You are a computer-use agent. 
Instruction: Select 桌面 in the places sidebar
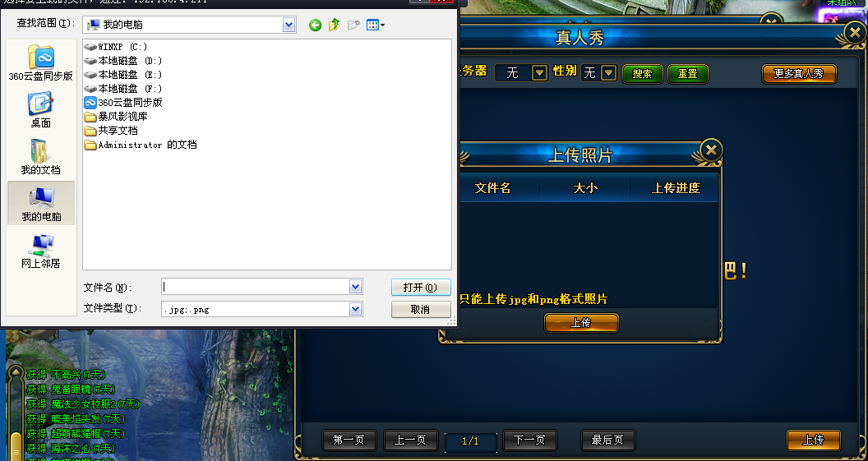point(41,110)
